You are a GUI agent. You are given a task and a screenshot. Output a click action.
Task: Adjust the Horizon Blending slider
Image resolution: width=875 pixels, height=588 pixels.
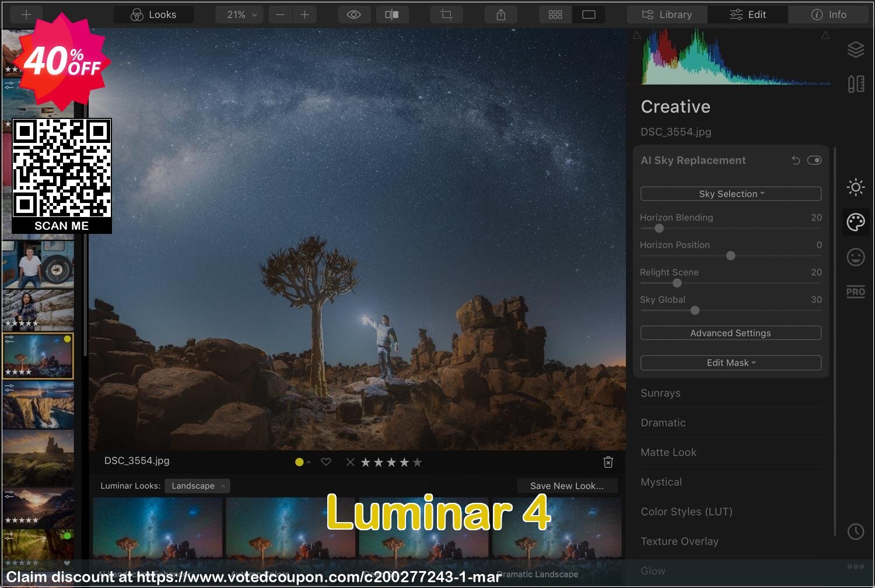coord(659,229)
